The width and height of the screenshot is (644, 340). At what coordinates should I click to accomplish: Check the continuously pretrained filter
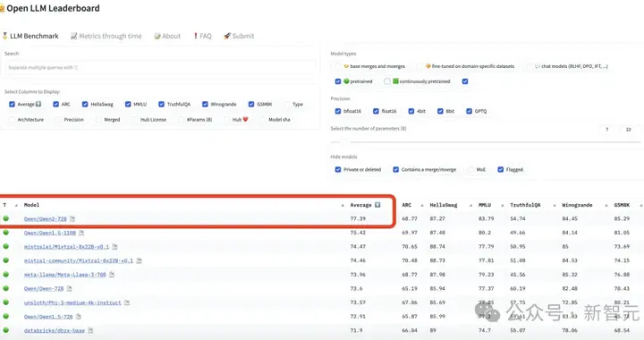click(387, 81)
